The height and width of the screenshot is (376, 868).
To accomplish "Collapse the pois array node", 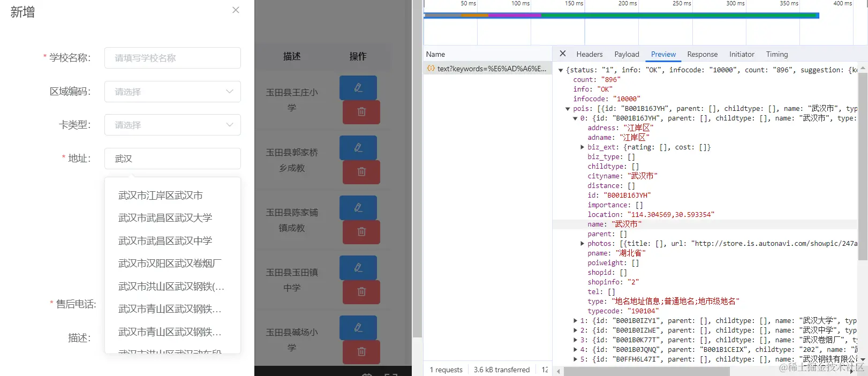I will 568,109.
